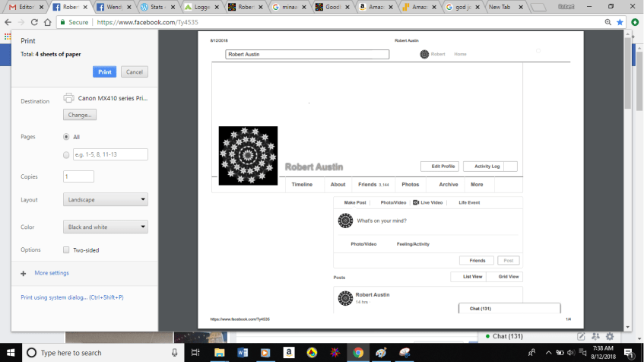Open the Color dropdown showing Black and white

pos(105,227)
